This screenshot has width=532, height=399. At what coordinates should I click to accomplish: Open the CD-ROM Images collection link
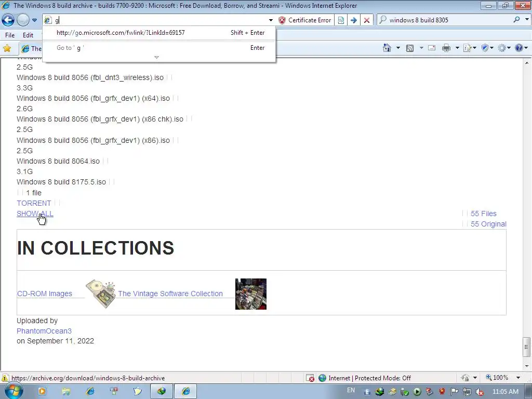coord(45,294)
